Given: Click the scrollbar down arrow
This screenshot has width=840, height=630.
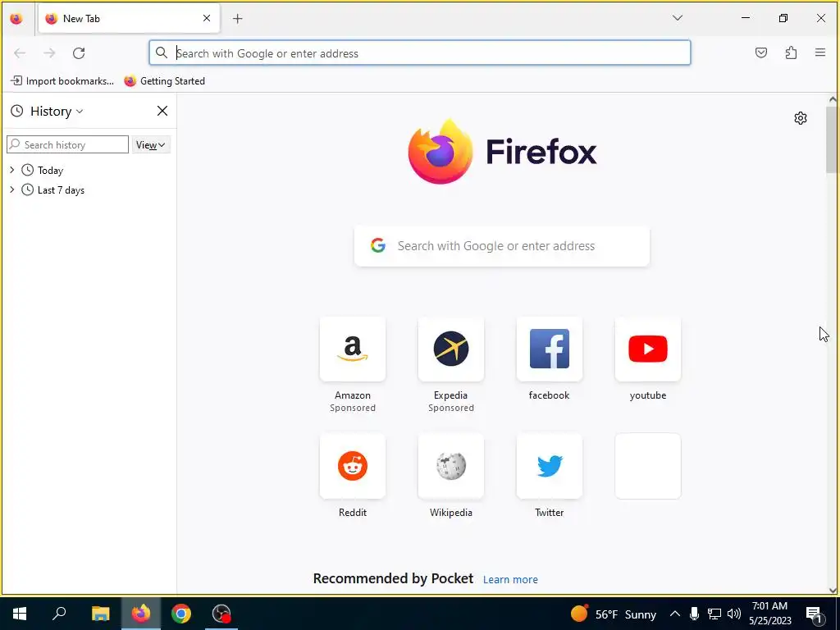Looking at the screenshot, I should pyautogui.click(x=832, y=590).
